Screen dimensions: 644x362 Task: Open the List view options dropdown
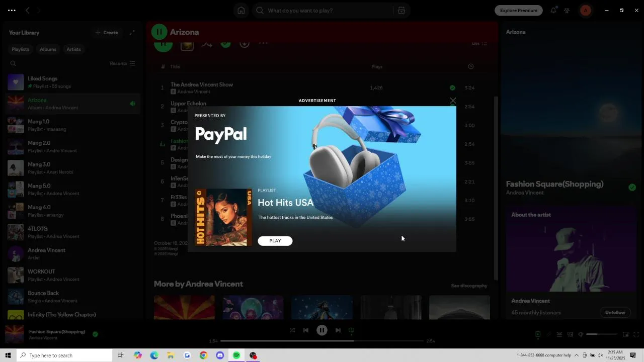[479, 43]
